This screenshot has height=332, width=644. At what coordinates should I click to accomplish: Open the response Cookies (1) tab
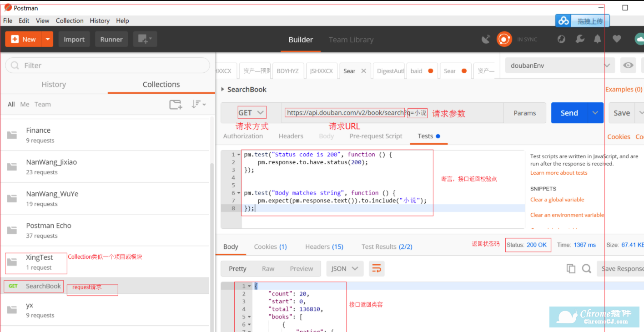click(x=270, y=246)
